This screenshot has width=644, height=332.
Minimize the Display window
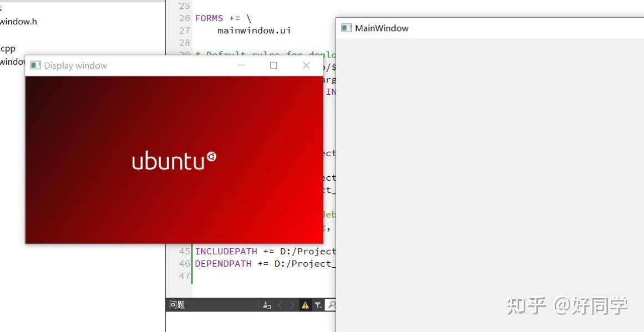tap(241, 65)
